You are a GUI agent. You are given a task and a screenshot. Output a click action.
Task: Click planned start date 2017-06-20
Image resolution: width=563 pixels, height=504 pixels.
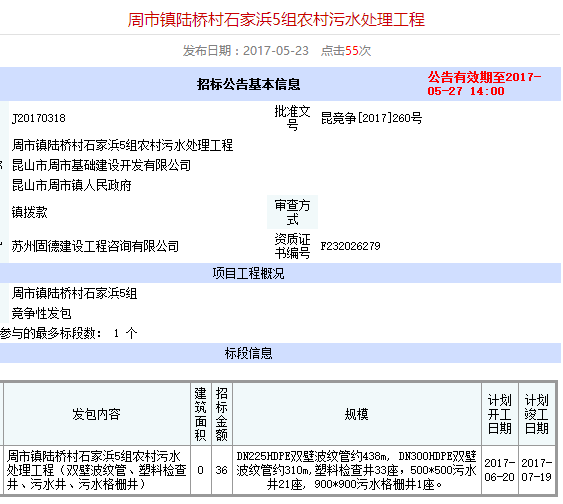coord(500,470)
